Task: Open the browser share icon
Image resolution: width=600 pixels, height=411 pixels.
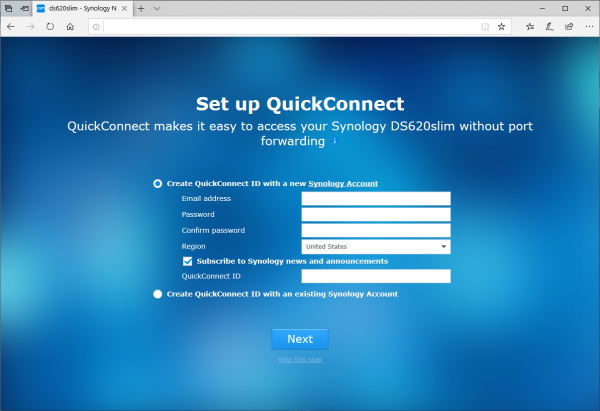Action: click(x=568, y=27)
